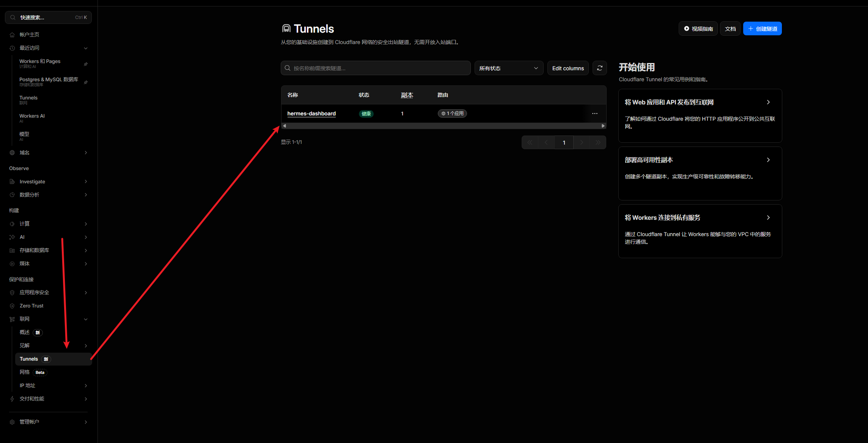Expand the 管理帐户 menu

(x=86, y=422)
